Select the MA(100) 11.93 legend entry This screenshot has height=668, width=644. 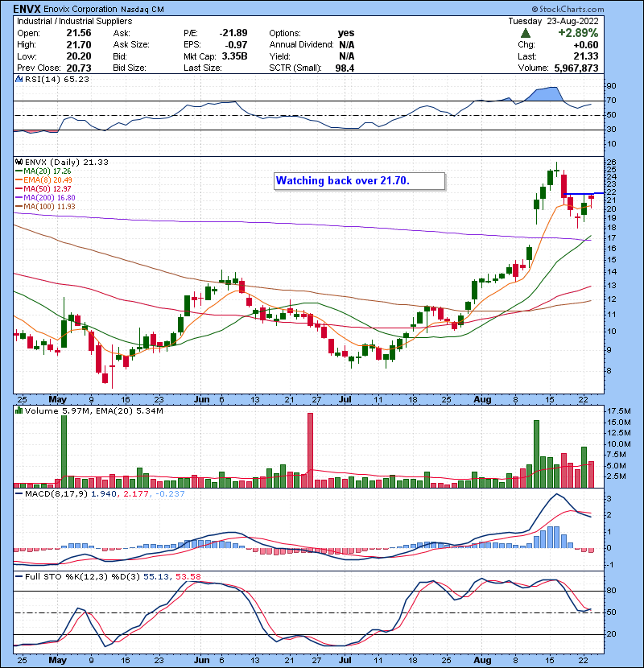pyautogui.click(x=45, y=207)
